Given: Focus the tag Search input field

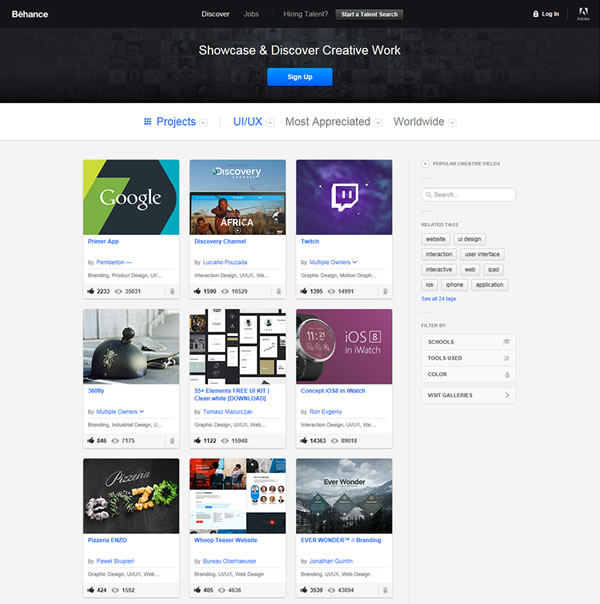Looking at the screenshot, I should 468,195.
